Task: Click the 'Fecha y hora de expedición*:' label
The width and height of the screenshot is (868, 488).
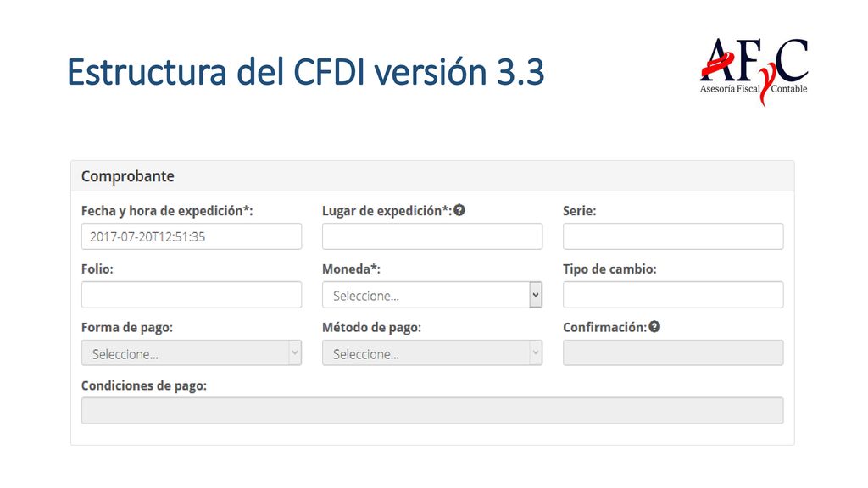Action: pyautogui.click(x=167, y=211)
